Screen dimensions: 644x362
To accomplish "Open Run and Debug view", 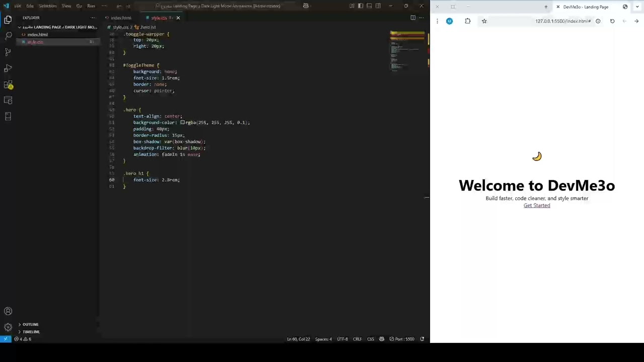I will [8, 68].
